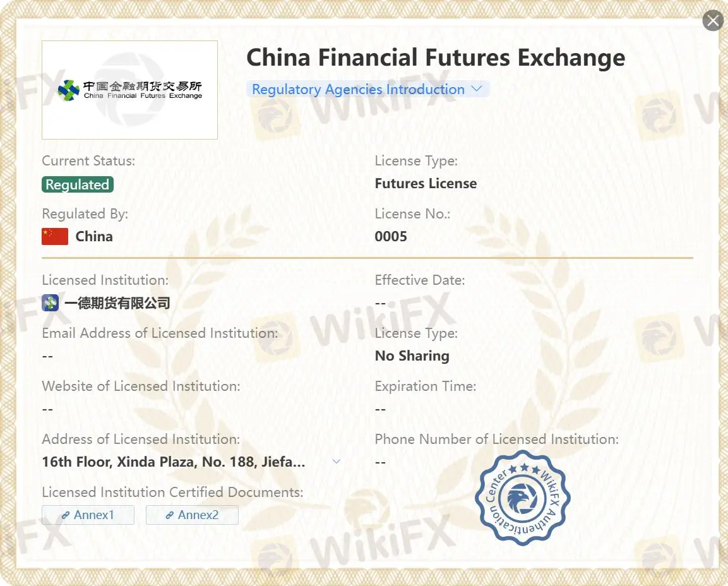The width and height of the screenshot is (728, 586).
Task: Click the China flag icon
Action: (55, 236)
